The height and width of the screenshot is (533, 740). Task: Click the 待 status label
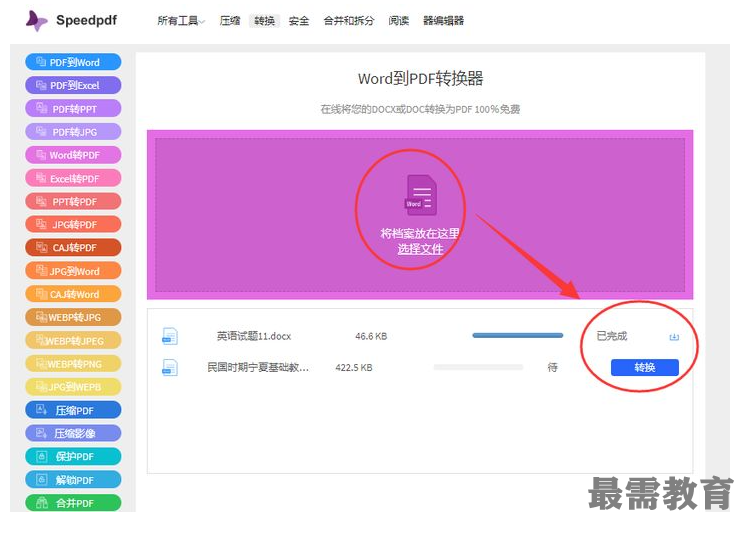pos(553,367)
